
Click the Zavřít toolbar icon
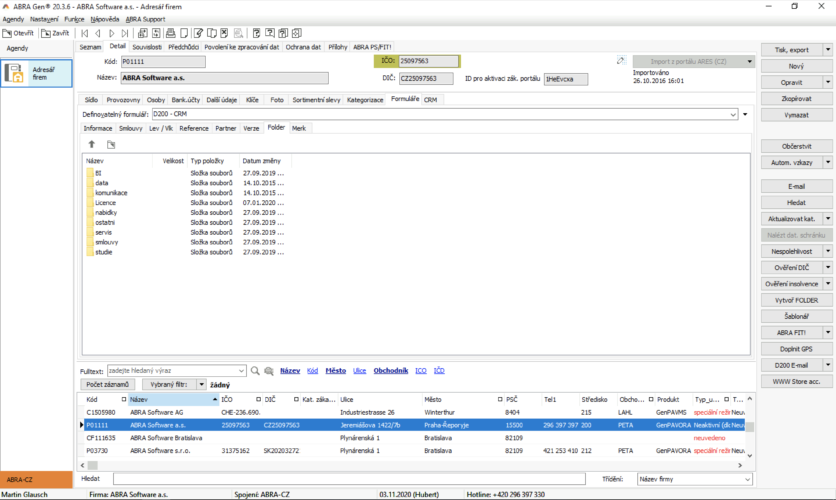(x=57, y=33)
